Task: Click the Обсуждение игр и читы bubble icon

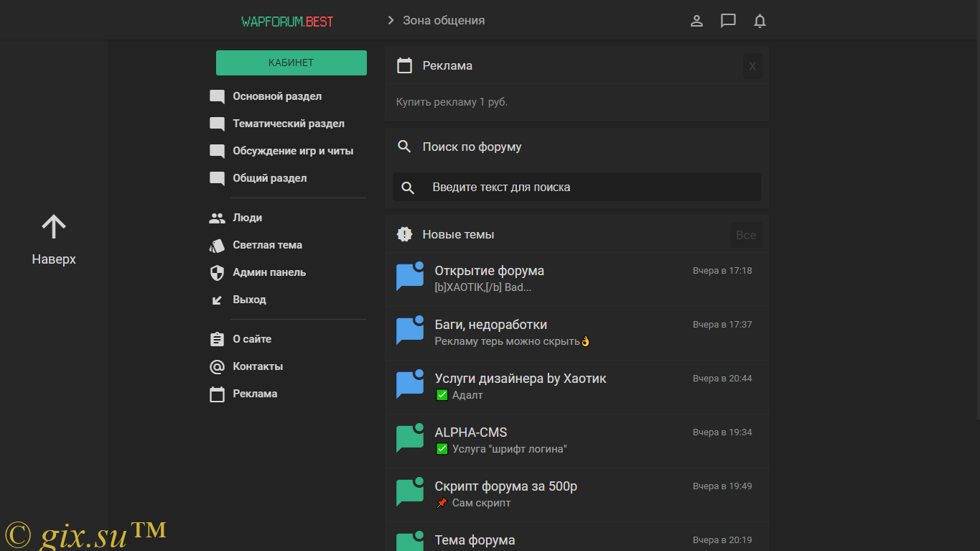Action: (x=217, y=152)
